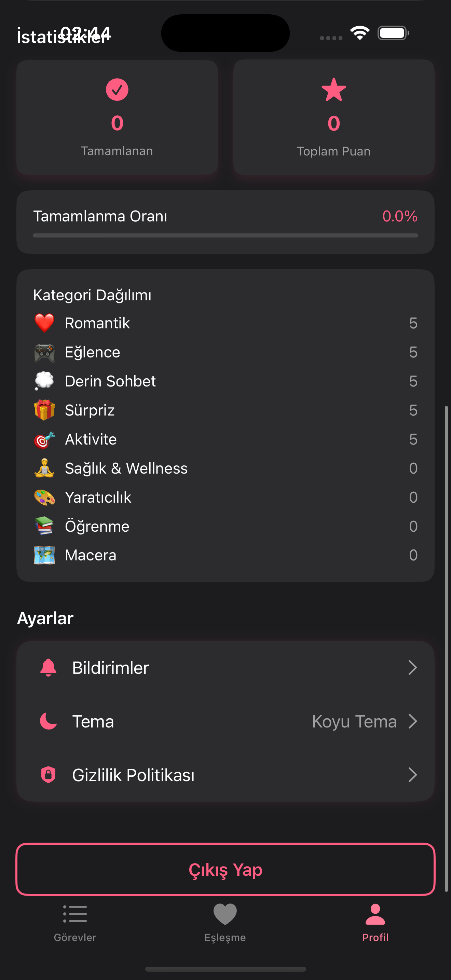Image resolution: width=451 pixels, height=980 pixels.
Task: Tap the moon Tema icon
Action: point(48,721)
